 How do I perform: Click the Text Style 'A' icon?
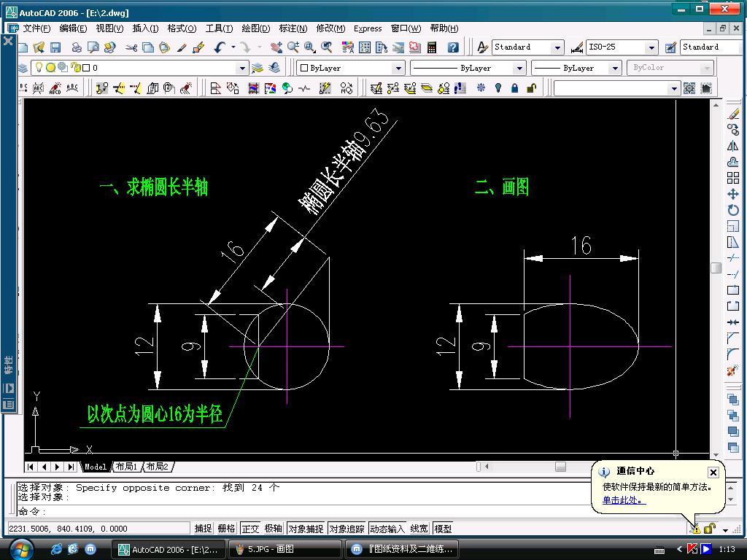pyautogui.click(x=482, y=47)
